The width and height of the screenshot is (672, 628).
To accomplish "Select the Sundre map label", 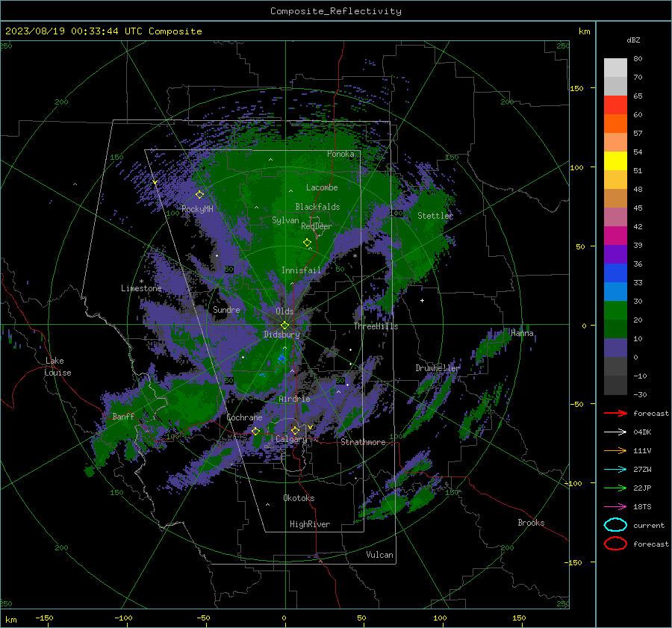I will 226,309.
